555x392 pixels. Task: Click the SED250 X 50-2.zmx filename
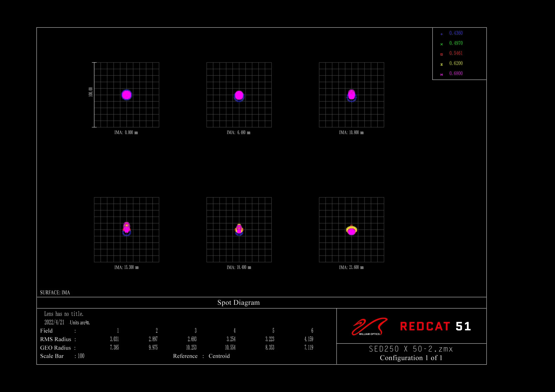point(411,349)
